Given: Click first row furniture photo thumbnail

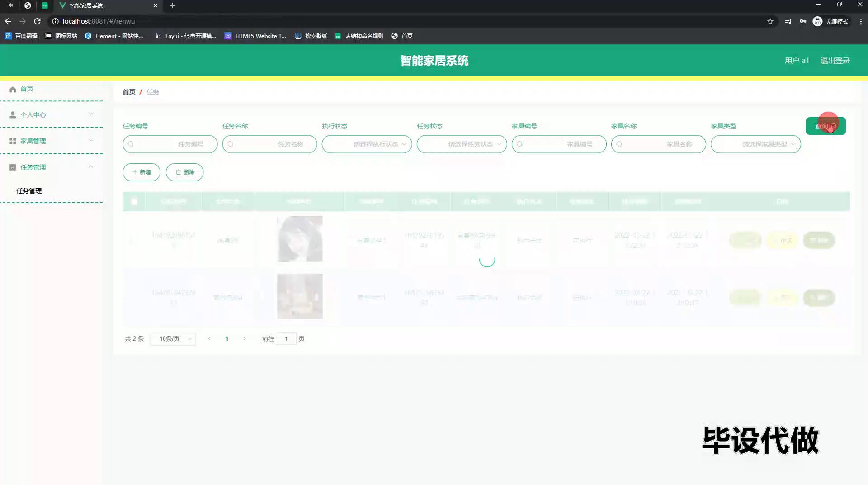Looking at the screenshot, I should coord(300,239).
